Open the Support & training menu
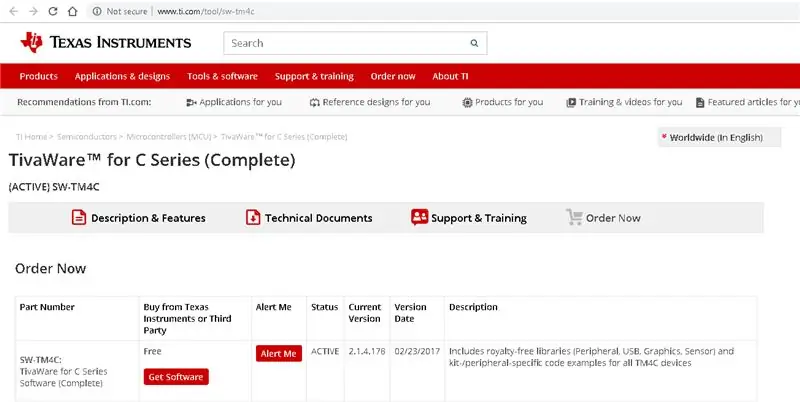 tap(314, 77)
